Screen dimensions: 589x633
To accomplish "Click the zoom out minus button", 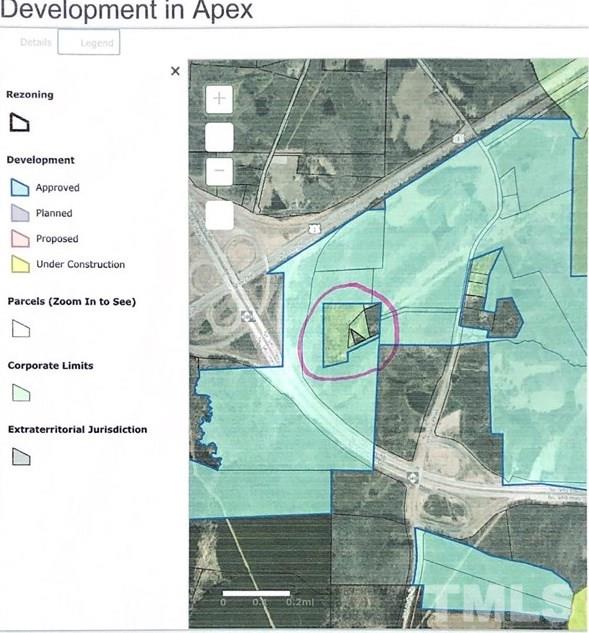I will 219,171.
